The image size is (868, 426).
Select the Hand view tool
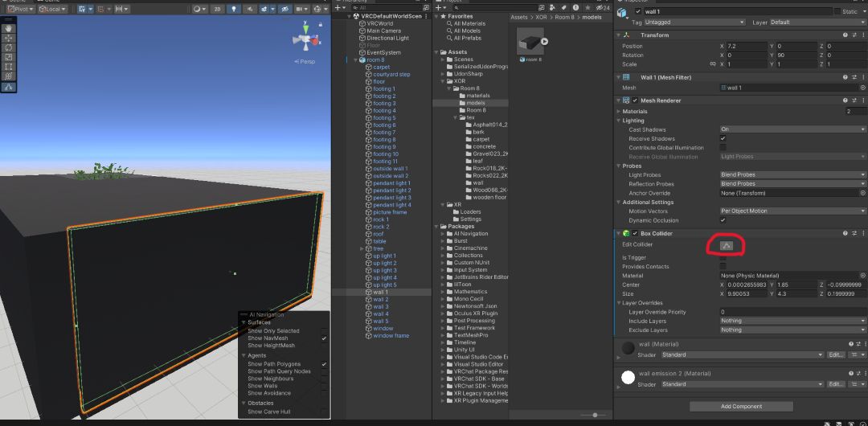click(8, 27)
